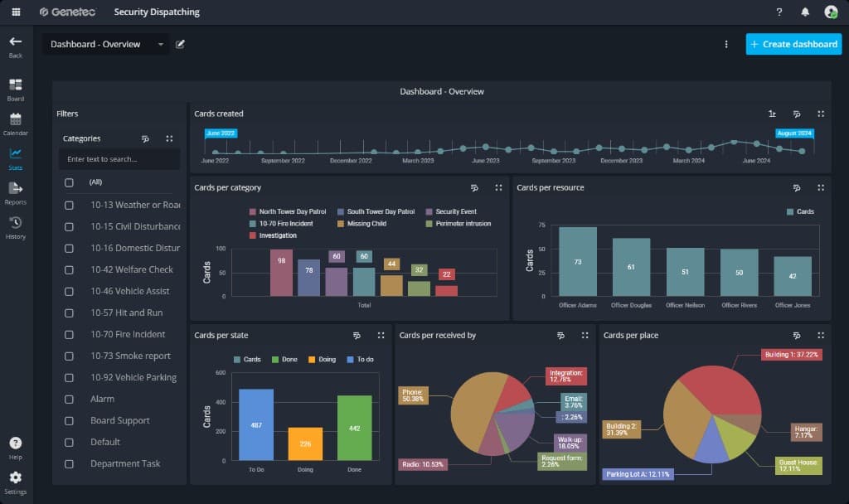Maximize the Cards per place chart
Screen dimensions: 849x504
pos(821,336)
